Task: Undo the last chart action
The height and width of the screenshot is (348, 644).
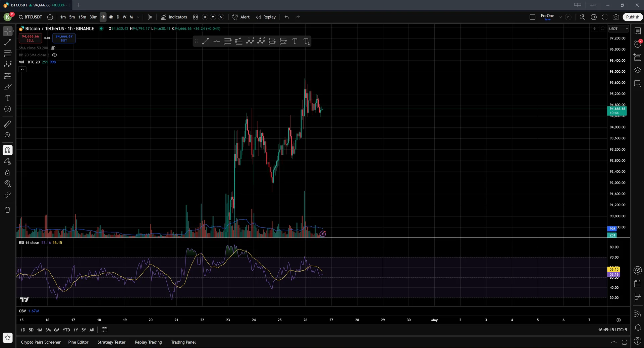Action: [286, 17]
